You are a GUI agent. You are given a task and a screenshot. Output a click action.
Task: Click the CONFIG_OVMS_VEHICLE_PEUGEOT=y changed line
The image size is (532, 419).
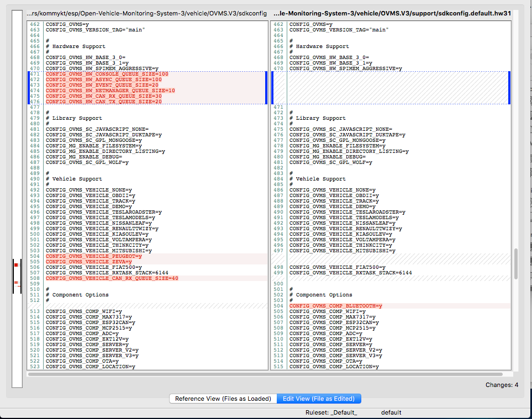[94, 256]
